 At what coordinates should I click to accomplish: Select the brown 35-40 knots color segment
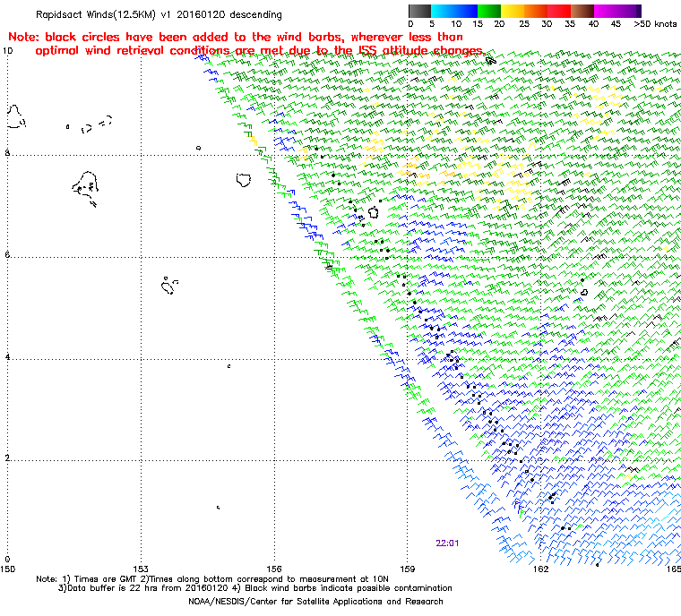(x=582, y=11)
